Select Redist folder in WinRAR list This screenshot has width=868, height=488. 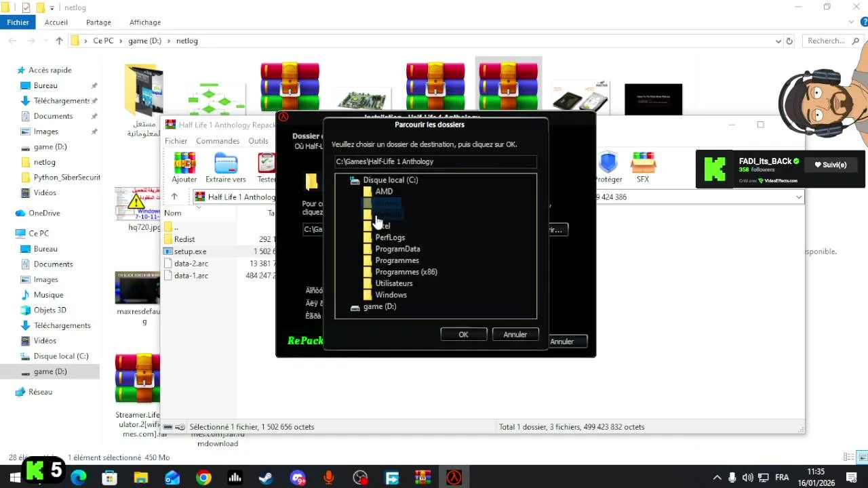(184, 239)
